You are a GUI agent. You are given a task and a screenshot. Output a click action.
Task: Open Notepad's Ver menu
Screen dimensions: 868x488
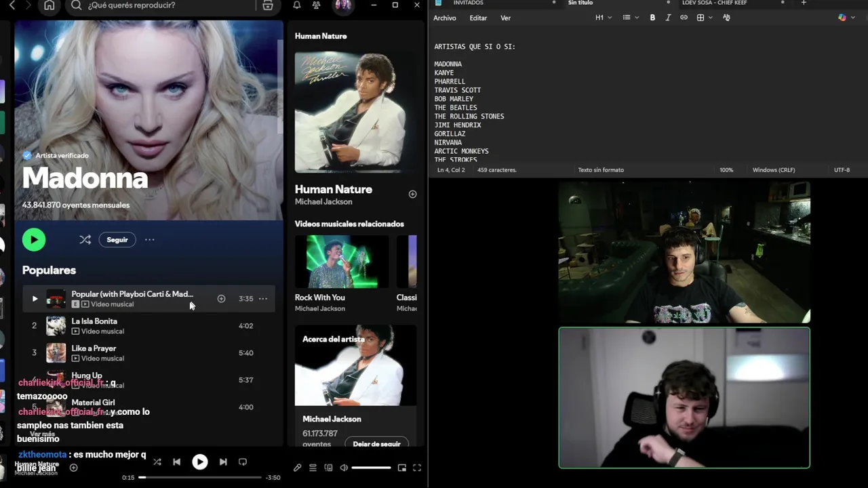(506, 18)
